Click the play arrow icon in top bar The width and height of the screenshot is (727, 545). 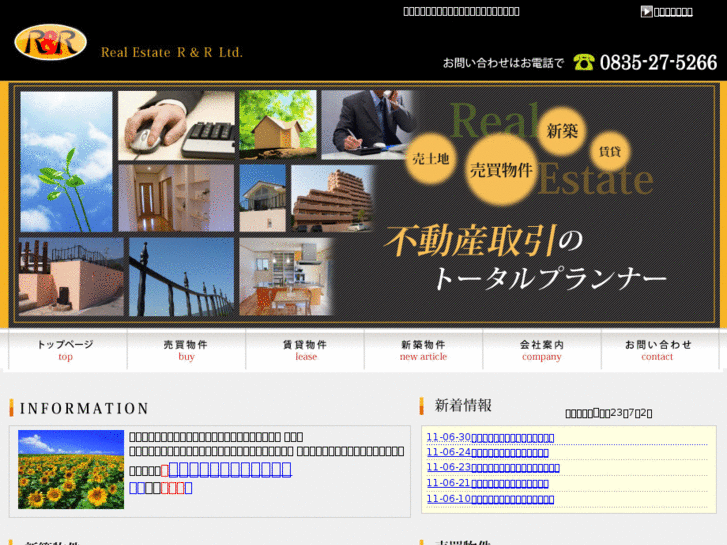click(646, 11)
